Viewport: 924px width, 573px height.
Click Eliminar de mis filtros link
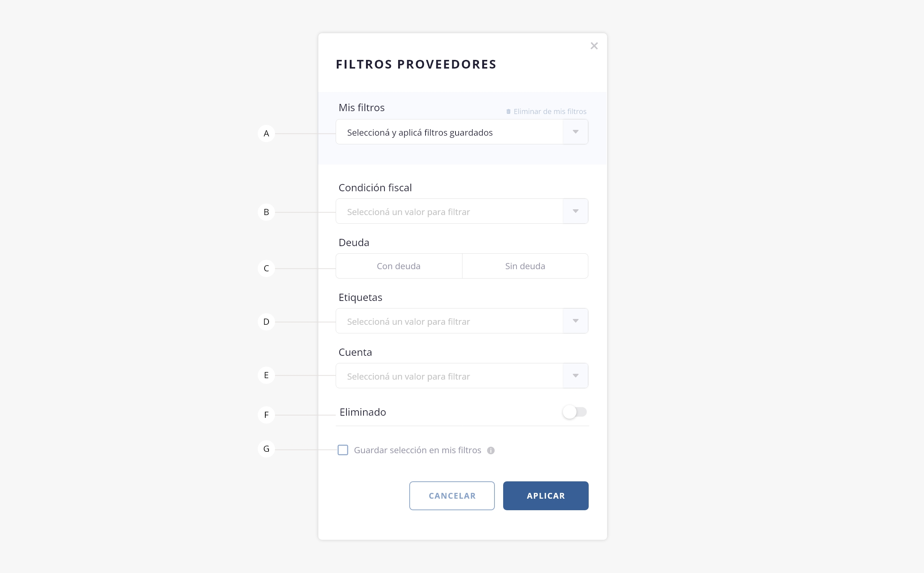(x=550, y=111)
